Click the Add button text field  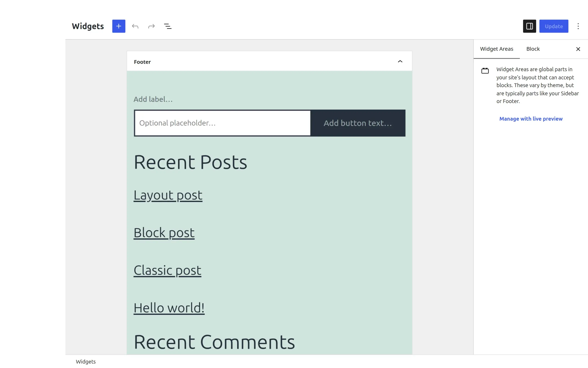[x=358, y=123]
